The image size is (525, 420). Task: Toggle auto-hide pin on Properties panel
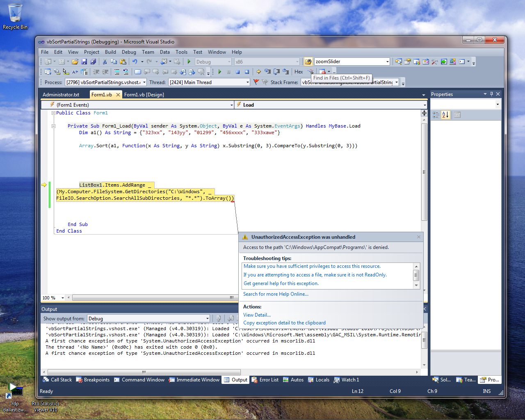(491, 94)
